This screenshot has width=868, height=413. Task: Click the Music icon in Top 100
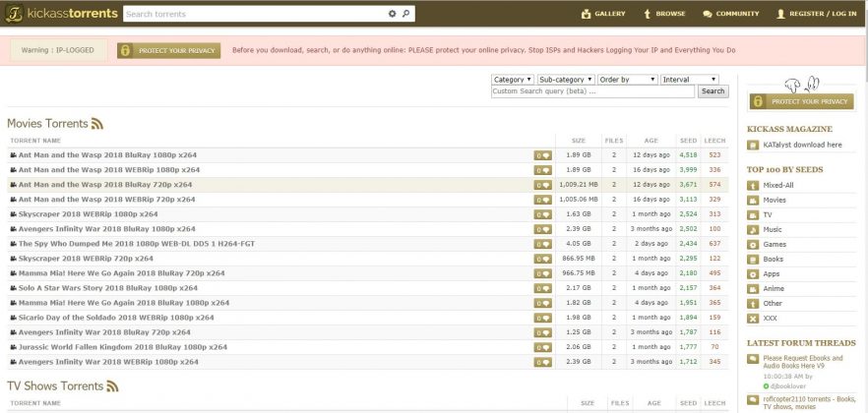[753, 229]
